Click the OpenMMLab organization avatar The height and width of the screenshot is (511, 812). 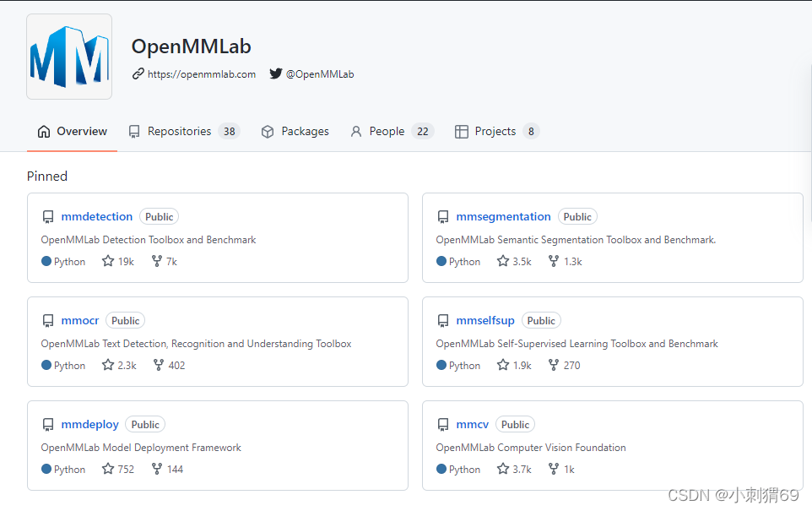[x=68, y=56]
